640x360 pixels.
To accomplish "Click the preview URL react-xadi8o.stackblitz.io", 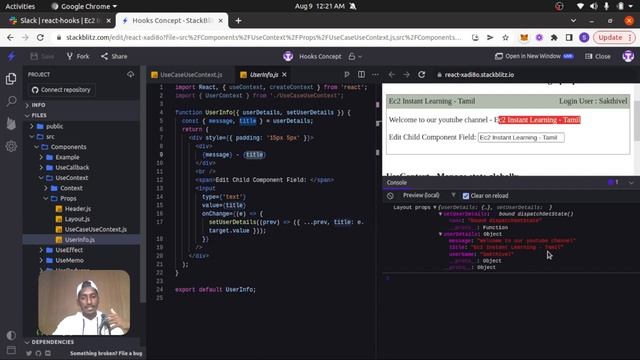I will (x=479, y=75).
